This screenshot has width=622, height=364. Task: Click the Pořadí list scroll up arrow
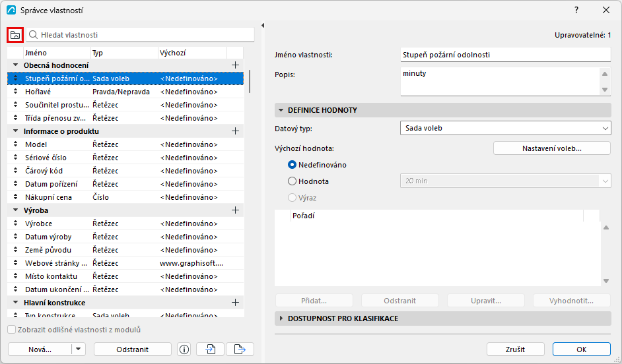606,228
